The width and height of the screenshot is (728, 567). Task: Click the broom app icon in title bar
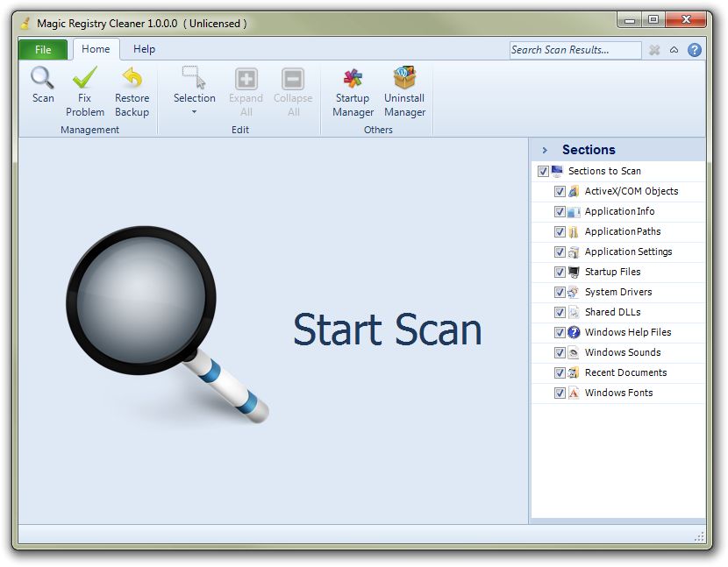(26, 23)
